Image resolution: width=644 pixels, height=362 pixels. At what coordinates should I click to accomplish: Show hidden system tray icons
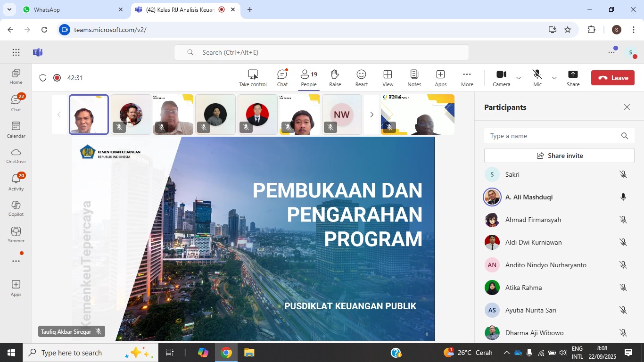point(506,353)
